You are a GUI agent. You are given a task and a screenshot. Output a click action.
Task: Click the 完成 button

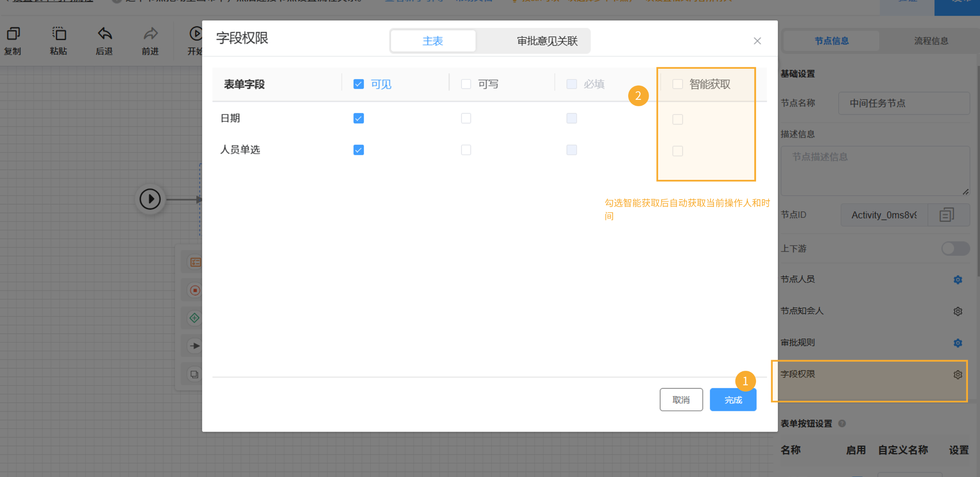click(x=733, y=400)
